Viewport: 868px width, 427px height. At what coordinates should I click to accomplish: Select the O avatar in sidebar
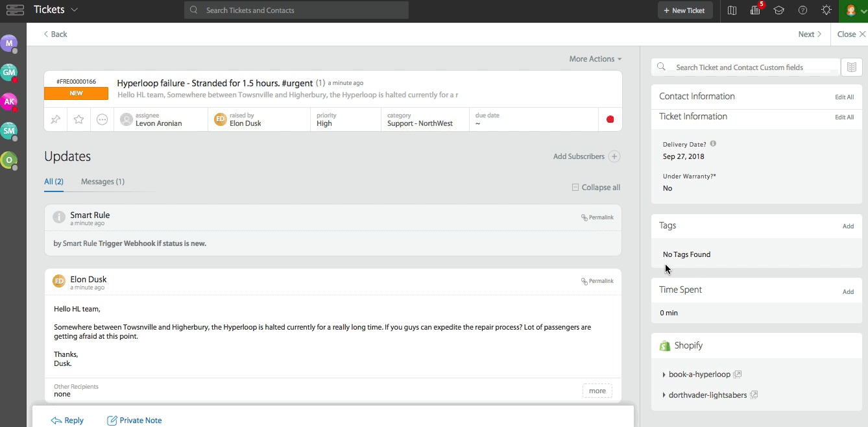[8, 160]
